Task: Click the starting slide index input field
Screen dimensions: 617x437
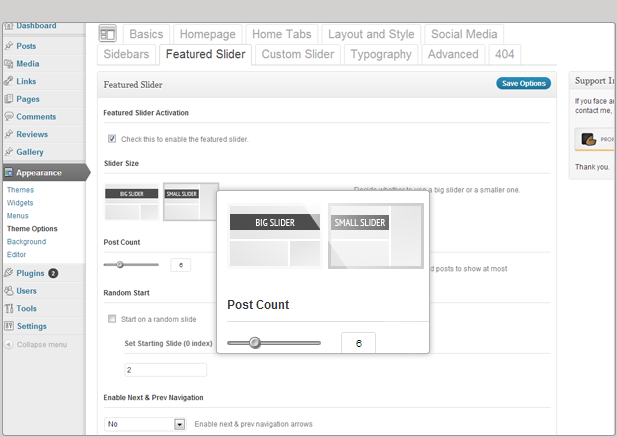Action: [165, 370]
